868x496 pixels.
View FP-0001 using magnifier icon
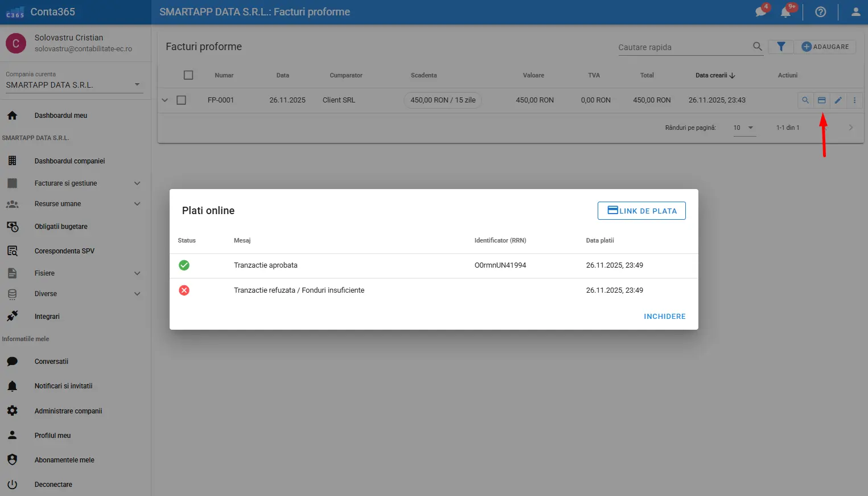click(x=805, y=100)
